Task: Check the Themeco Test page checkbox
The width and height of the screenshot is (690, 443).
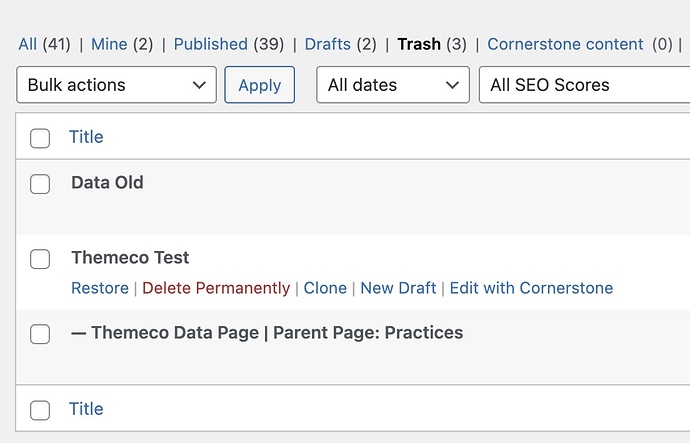Action: [x=40, y=259]
